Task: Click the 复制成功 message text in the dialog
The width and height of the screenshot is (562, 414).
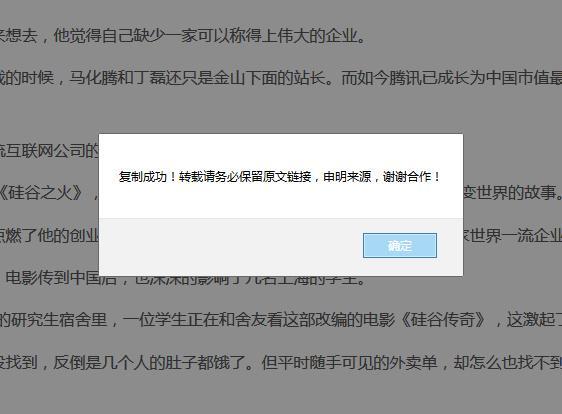Action: (x=143, y=177)
